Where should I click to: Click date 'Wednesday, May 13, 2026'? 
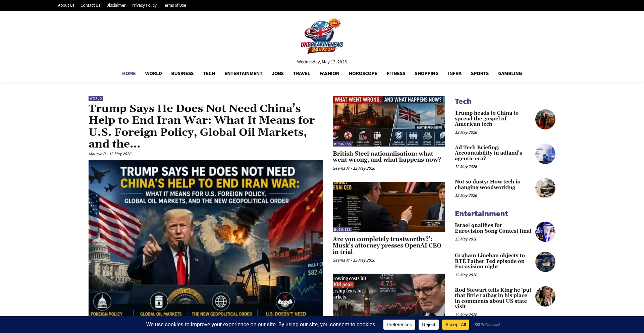pos(322,62)
